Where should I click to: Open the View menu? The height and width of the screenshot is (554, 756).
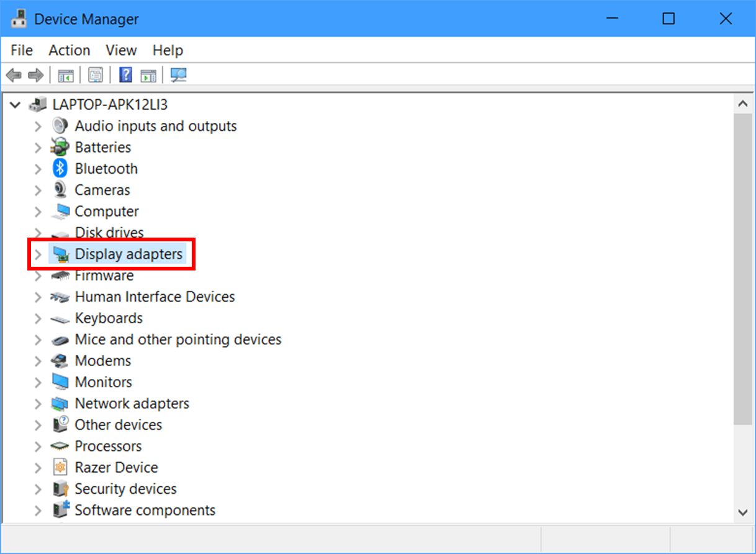[x=120, y=50]
